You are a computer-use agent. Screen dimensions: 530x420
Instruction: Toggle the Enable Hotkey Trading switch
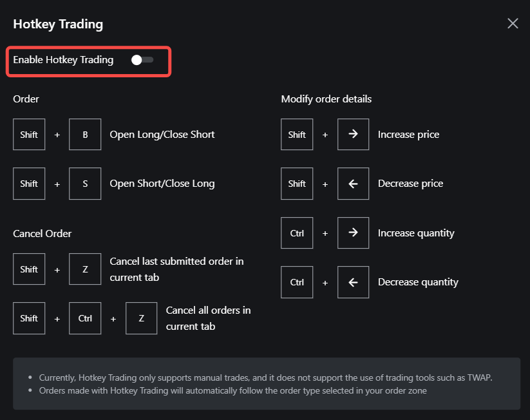[x=142, y=60]
